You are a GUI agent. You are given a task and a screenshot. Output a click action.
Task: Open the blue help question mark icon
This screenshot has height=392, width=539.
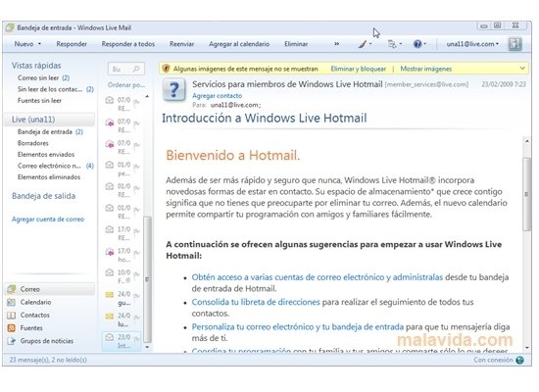tap(417, 44)
